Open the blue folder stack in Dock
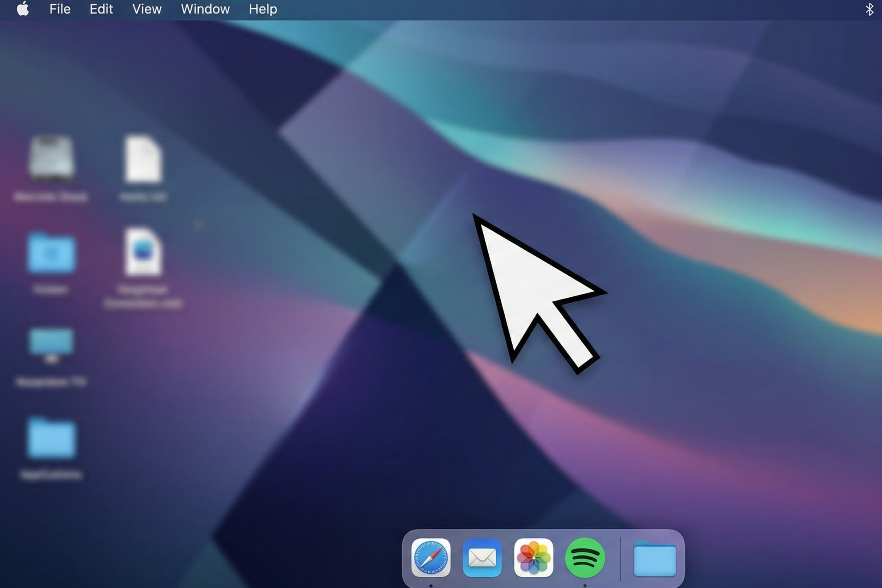 654,559
